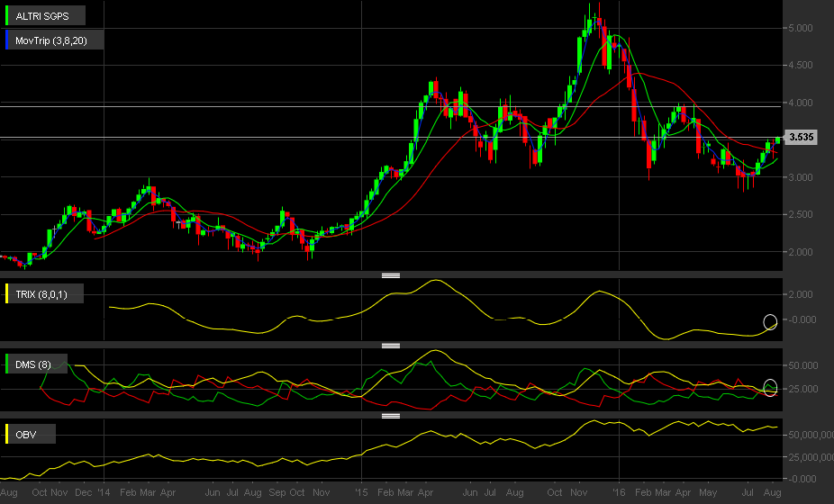Click the '16 year label on time axis
The width and height of the screenshot is (834, 504).
[x=619, y=492]
